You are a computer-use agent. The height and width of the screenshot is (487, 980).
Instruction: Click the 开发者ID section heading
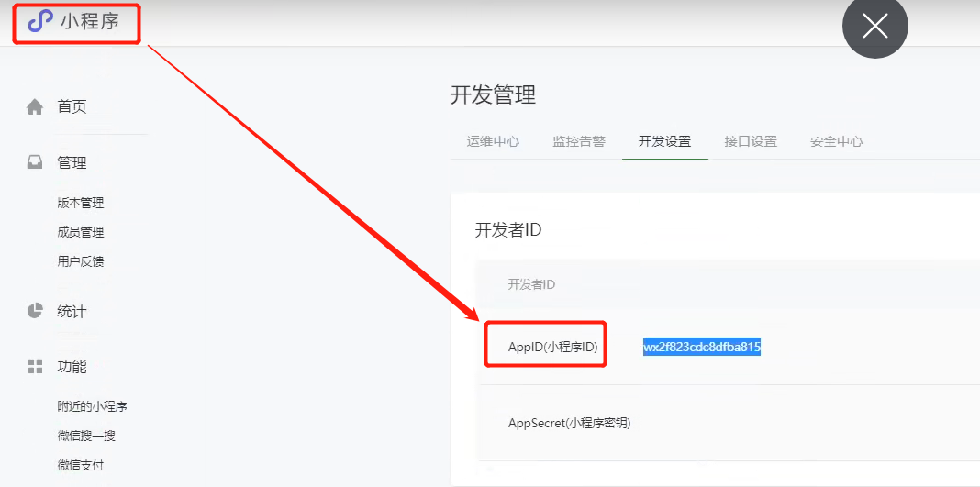coord(508,230)
